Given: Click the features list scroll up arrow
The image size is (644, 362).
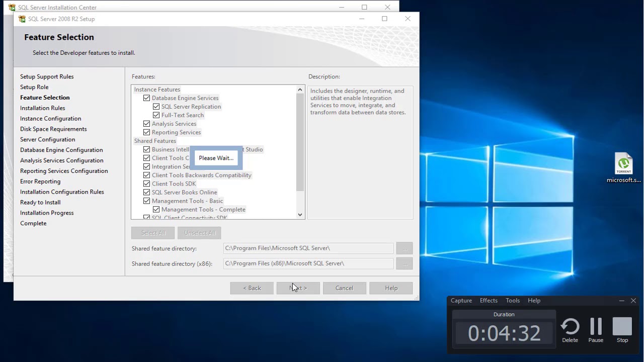Looking at the screenshot, I should [x=300, y=90].
